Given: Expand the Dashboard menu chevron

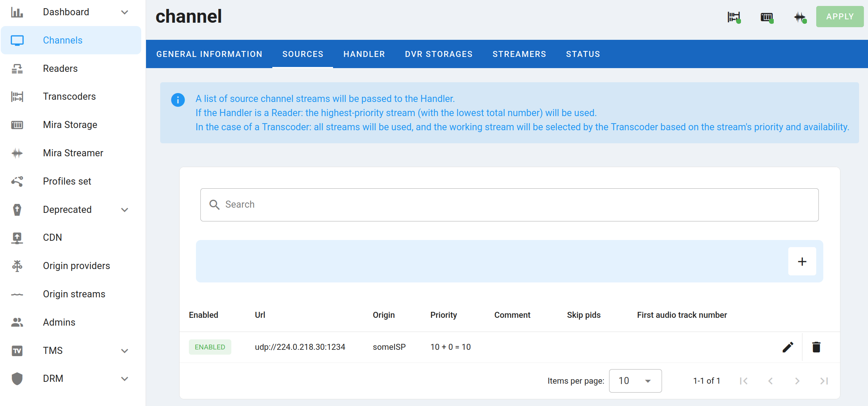Looking at the screenshot, I should click(x=125, y=12).
